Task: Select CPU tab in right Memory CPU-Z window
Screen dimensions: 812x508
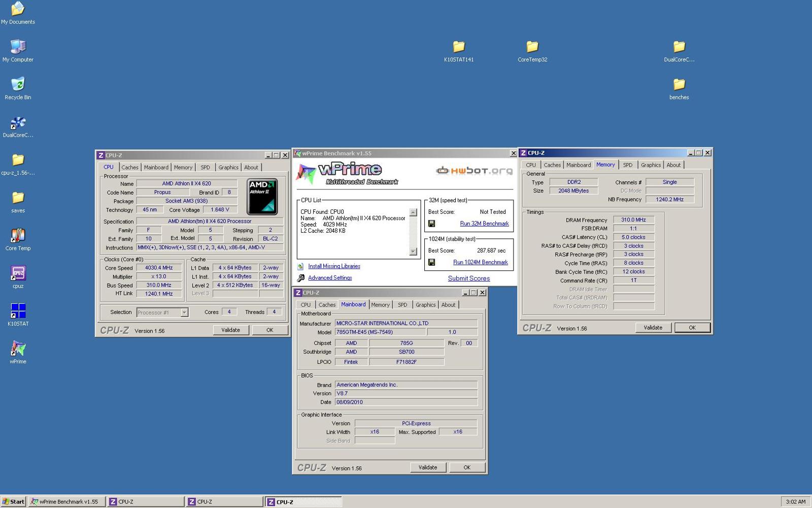Action: pyautogui.click(x=531, y=165)
